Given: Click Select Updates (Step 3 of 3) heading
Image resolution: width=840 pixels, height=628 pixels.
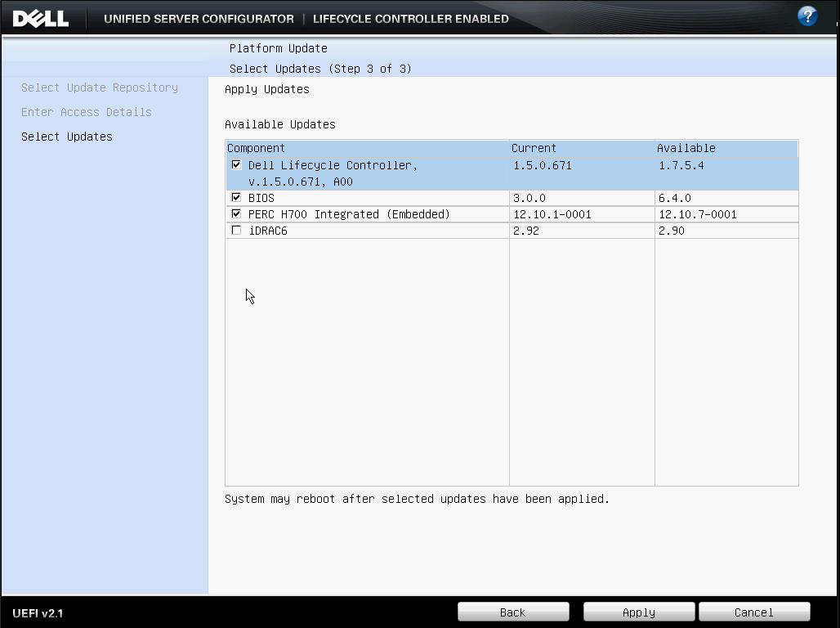Looking at the screenshot, I should tap(320, 69).
